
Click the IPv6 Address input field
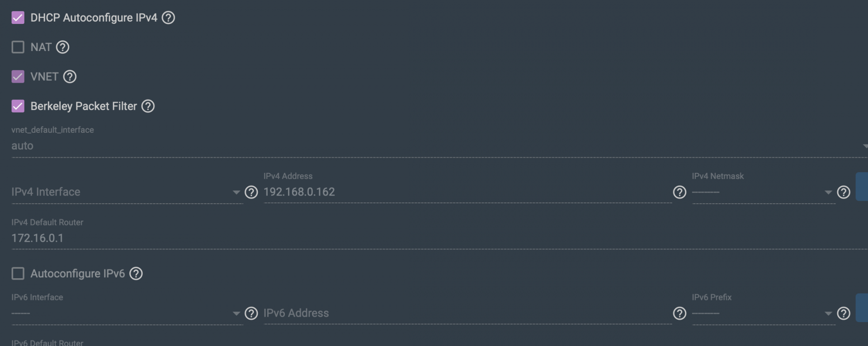click(467, 313)
